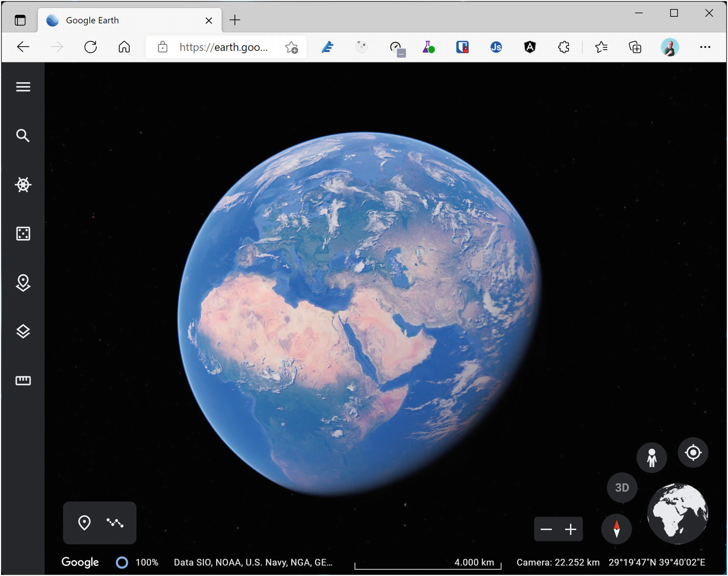Drop Pegman to enter Street View

coord(652,458)
